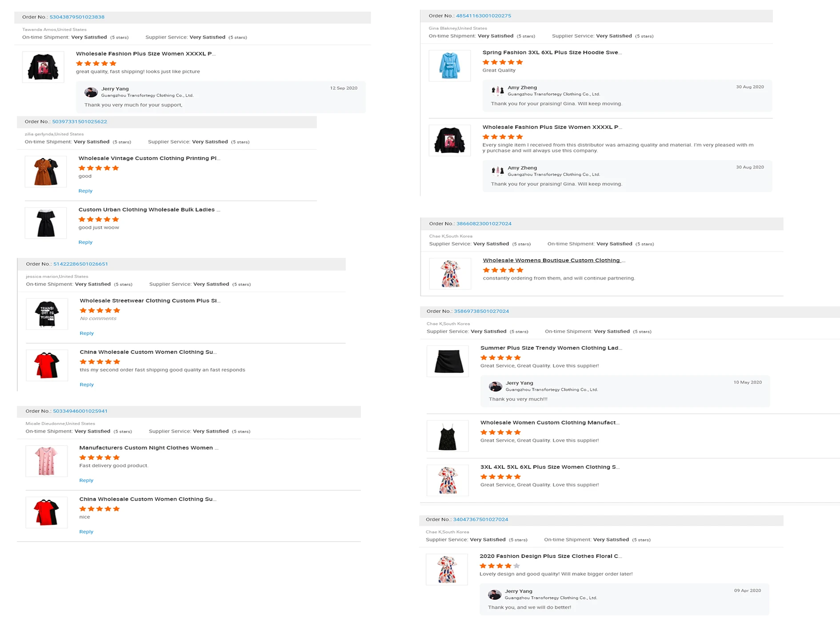This screenshot has height=630, width=840.
Task: Click Jerry Yang's avatar on 12 Sep 2020 reply
Action: 91,92
